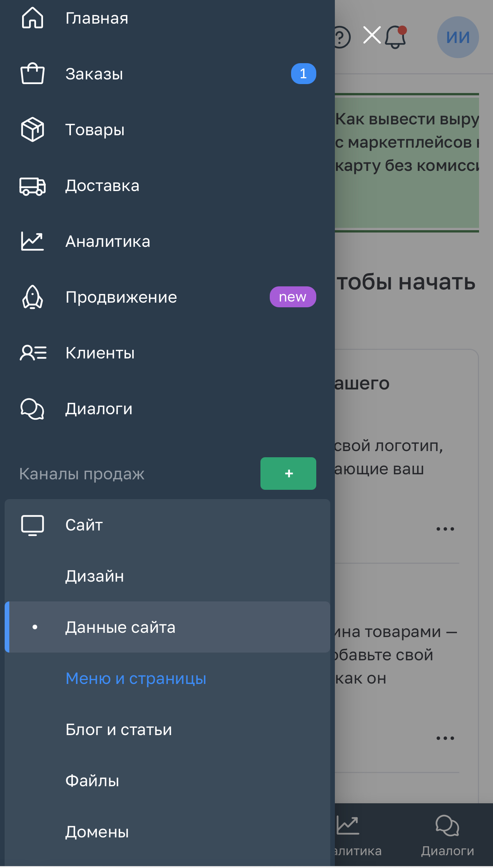Click the person-list icon for Клиенты

[x=33, y=353]
